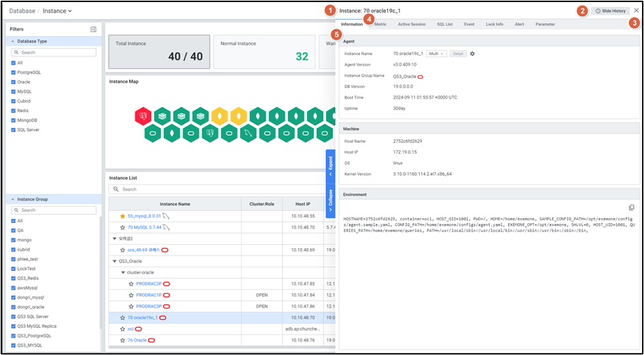This screenshot has height=355, width=644.
Task: Uncheck the PostgreSQL database type filter
Action: [x=14, y=72]
